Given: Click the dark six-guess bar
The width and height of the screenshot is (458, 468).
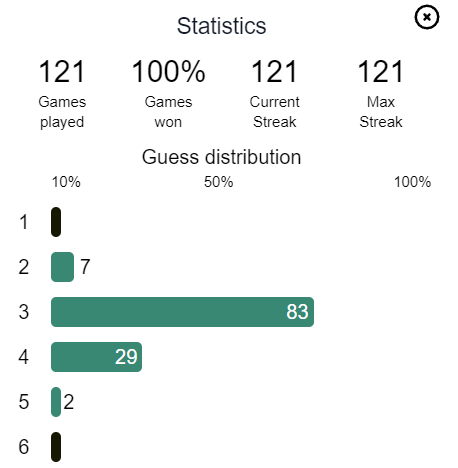Looking at the screenshot, I should 56,447.
